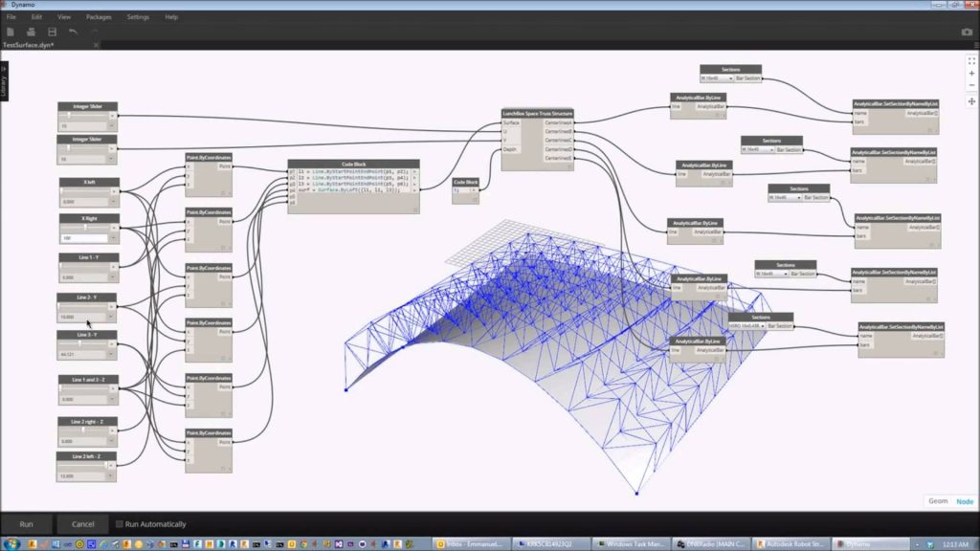Open the Packages menu
The width and height of the screenshot is (980, 551).
(100, 16)
